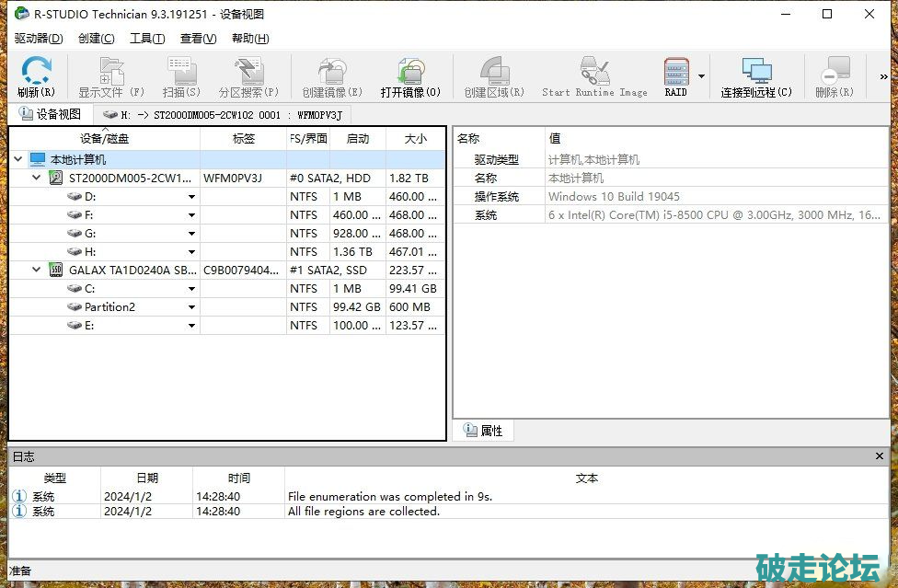This screenshot has width=898, height=588.
Task: Collapse the ST2000DM005 disk tree node
Action: 37,178
